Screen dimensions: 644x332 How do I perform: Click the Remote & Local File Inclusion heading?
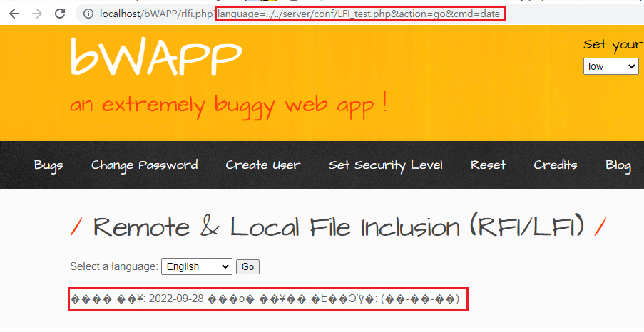[339, 227]
